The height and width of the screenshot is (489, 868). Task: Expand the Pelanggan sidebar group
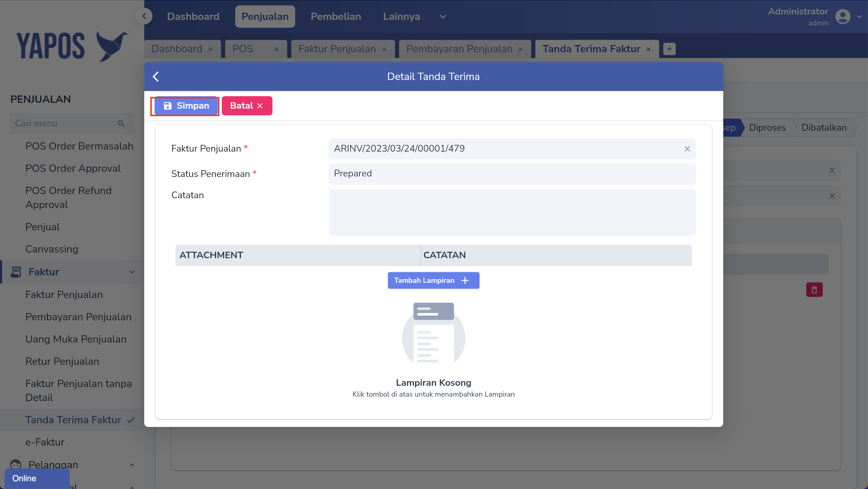[132, 465]
